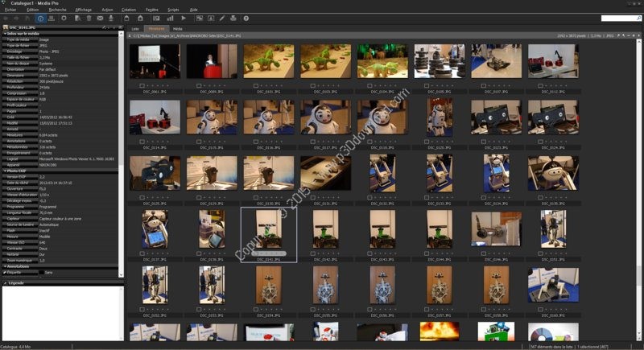Click the print toolbar icon
This screenshot has width=644, height=350.
point(233,19)
